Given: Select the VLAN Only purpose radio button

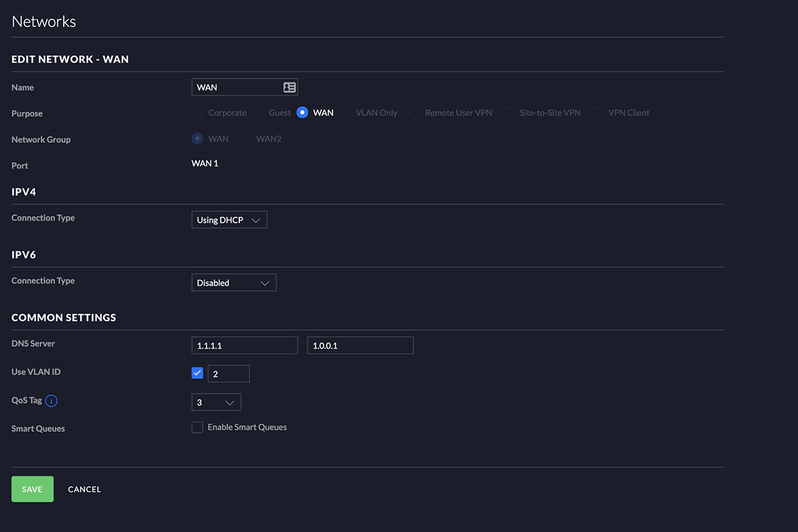Looking at the screenshot, I should click(x=344, y=112).
